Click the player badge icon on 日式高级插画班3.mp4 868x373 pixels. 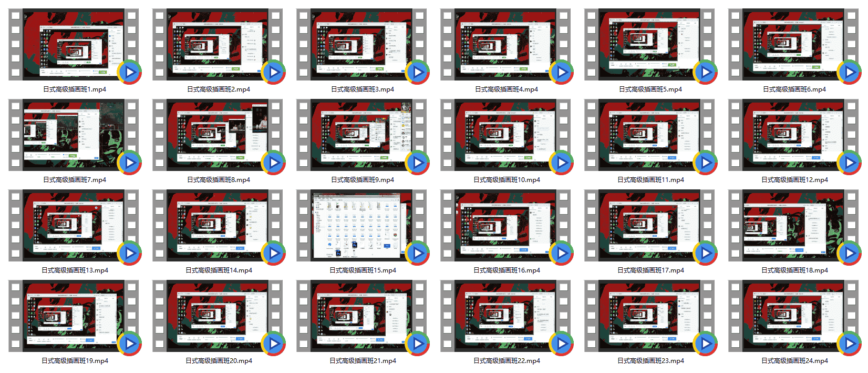(x=417, y=72)
